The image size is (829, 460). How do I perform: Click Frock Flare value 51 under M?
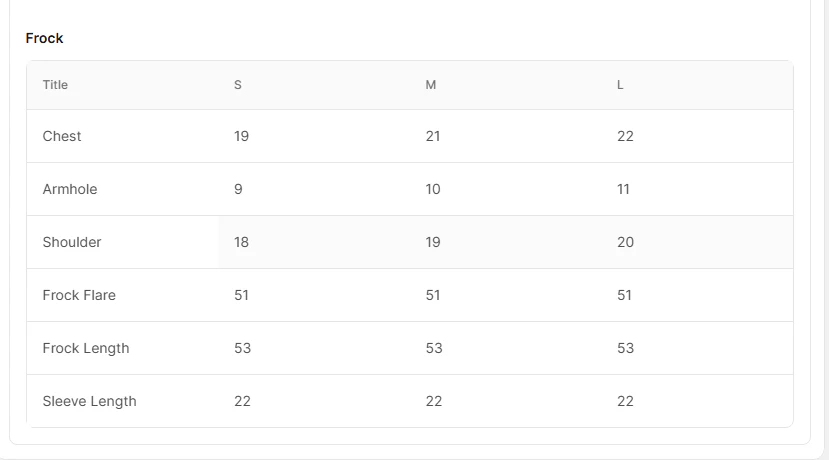pyautogui.click(x=433, y=295)
